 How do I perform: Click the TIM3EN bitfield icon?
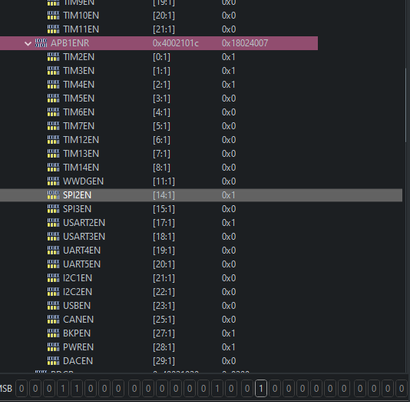[x=53, y=71]
